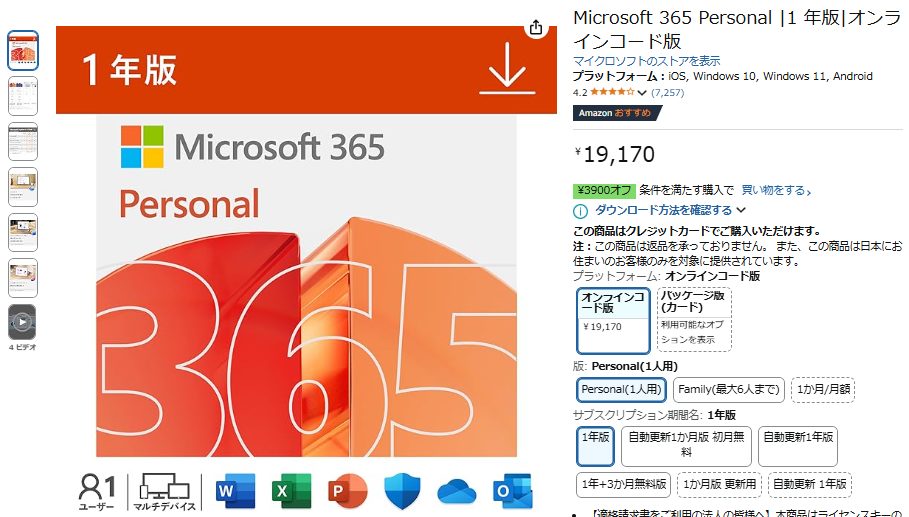Click the Outlook app icon
The width and height of the screenshot is (909, 517).
point(512,491)
